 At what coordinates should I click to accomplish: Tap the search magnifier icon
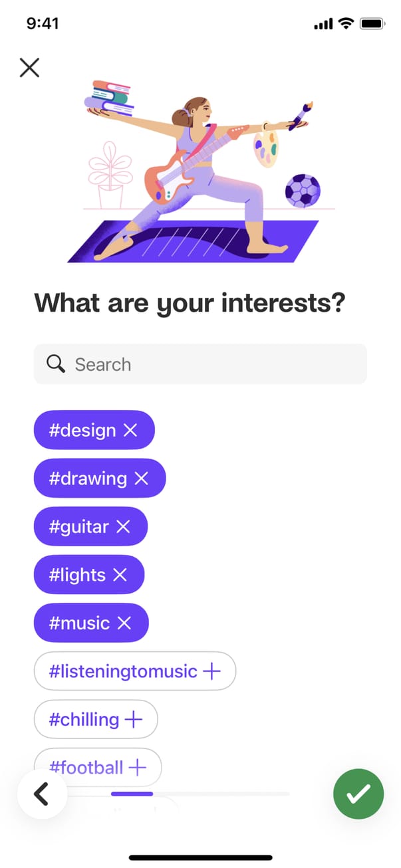[56, 364]
